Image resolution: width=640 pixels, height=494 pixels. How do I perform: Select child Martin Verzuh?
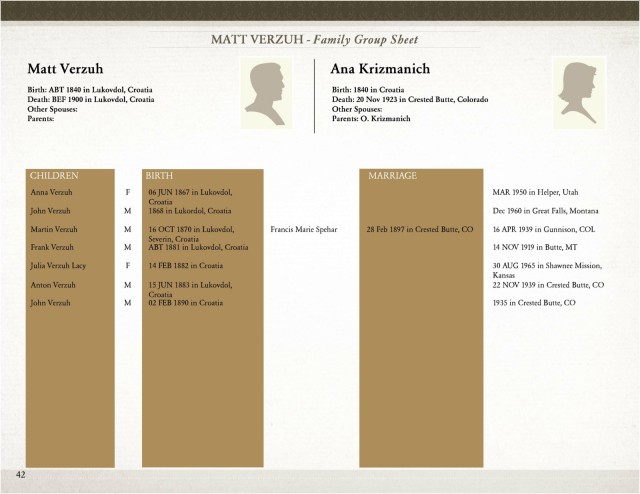pos(54,229)
